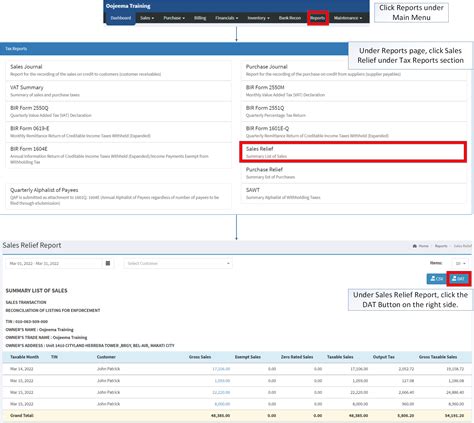474x423 pixels.
Task: Go to Home in the breadcrumb
Action: click(421, 246)
